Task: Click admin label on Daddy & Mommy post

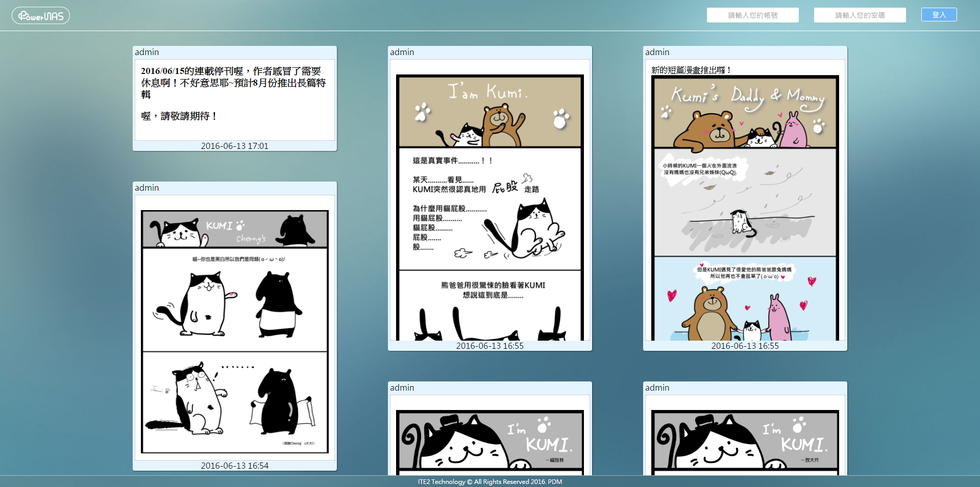Action: 657,52
